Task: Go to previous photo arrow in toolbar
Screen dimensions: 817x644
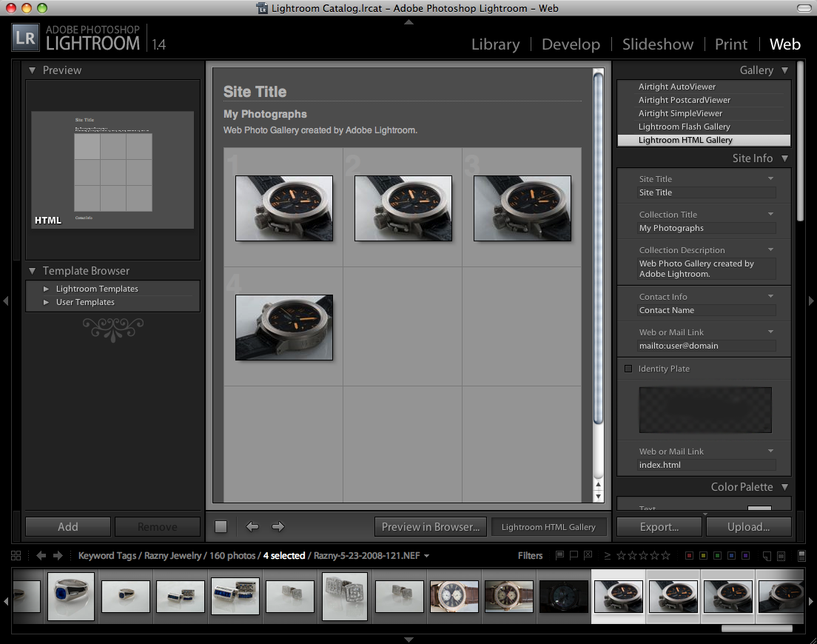Action: click(x=252, y=527)
